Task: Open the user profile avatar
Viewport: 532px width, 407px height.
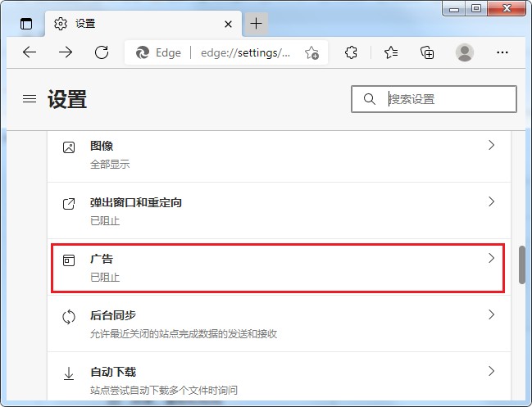Action: (x=465, y=52)
